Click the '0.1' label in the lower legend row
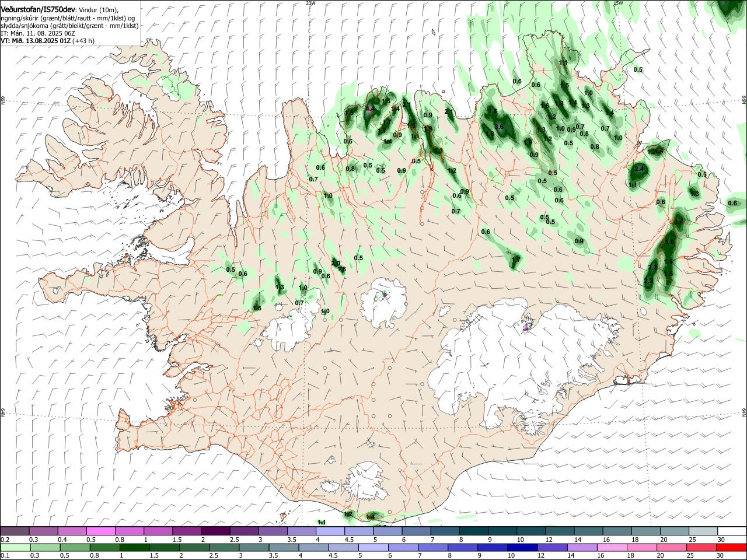 click(5, 556)
